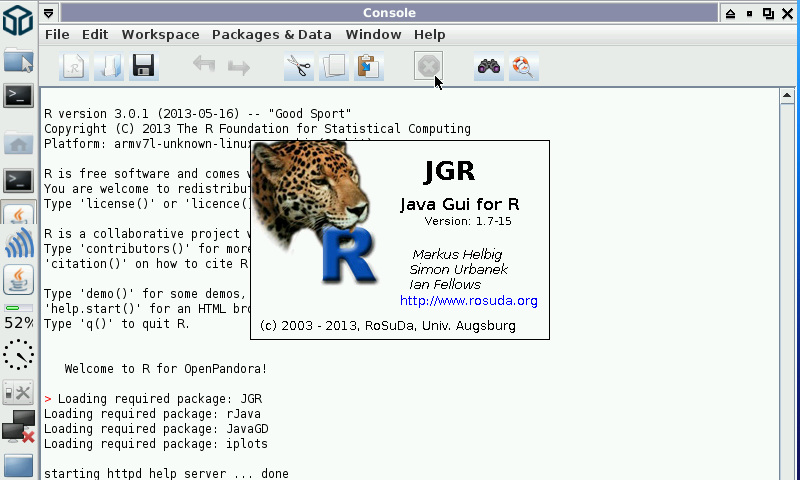This screenshot has height=480, width=800.
Task: Open the top terminal panel icon
Action: tap(18, 96)
